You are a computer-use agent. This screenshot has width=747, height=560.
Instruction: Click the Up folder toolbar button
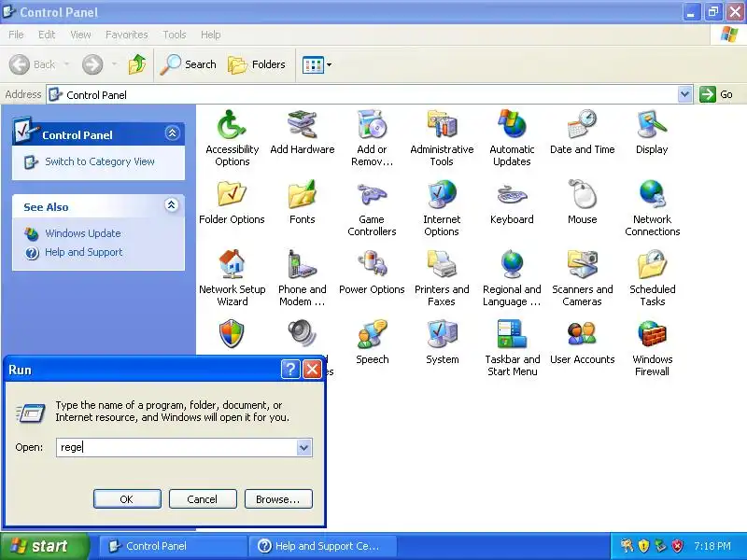coord(137,64)
